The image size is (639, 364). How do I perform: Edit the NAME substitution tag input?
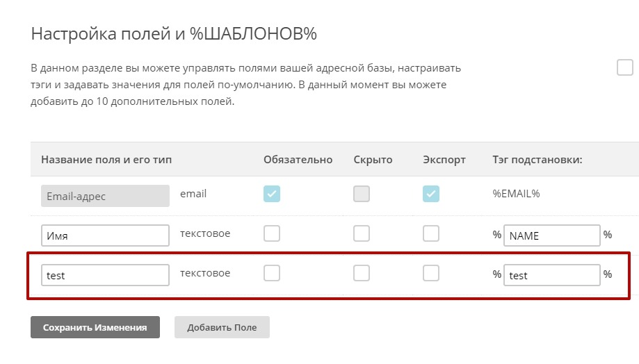(551, 235)
